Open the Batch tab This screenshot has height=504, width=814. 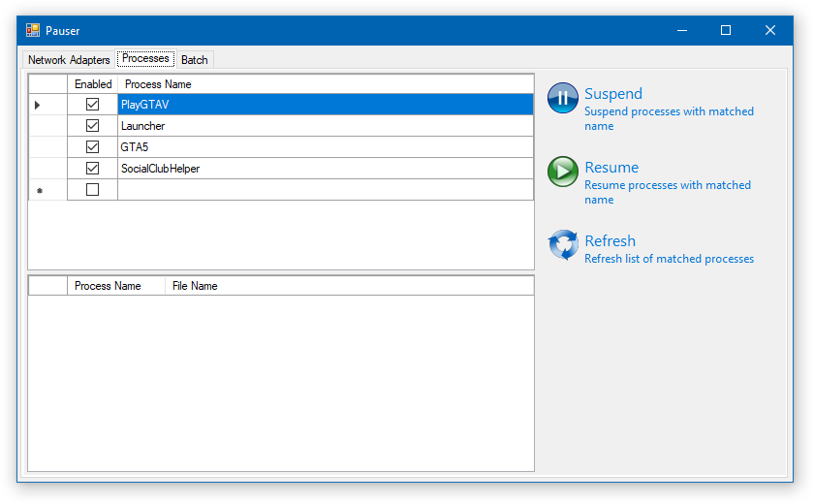[195, 60]
